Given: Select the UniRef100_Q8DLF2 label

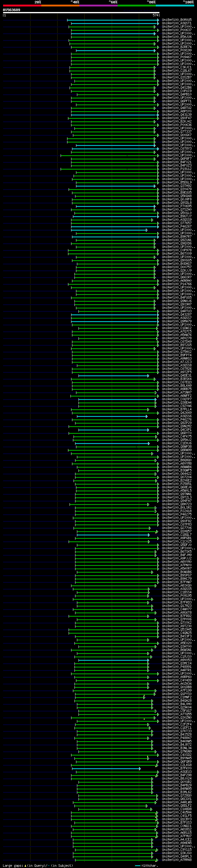Looking at the screenshot, I should (x=177, y=806).
